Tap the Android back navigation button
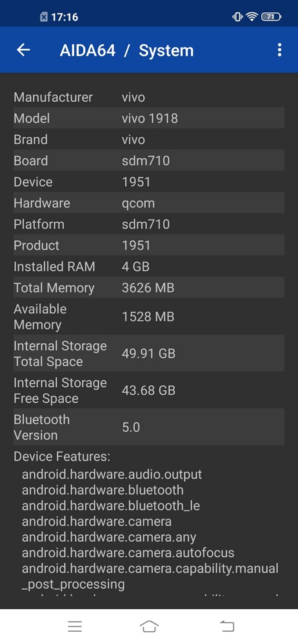Image resolution: width=298 pixels, height=644 pixels. click(226, 626)
